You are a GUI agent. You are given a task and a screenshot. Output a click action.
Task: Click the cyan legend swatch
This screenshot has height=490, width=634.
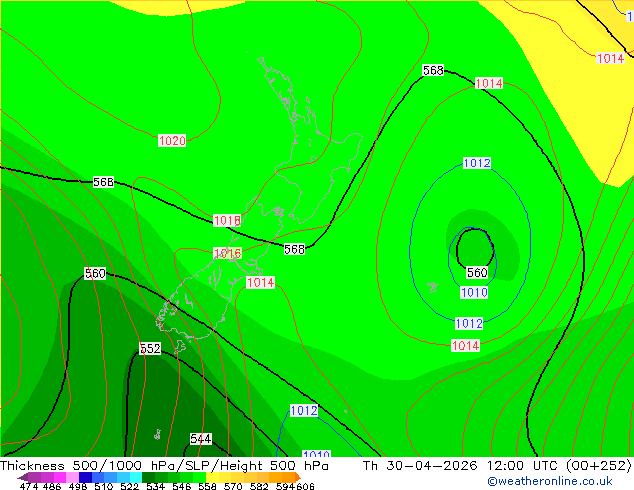[x=136, y=477]
